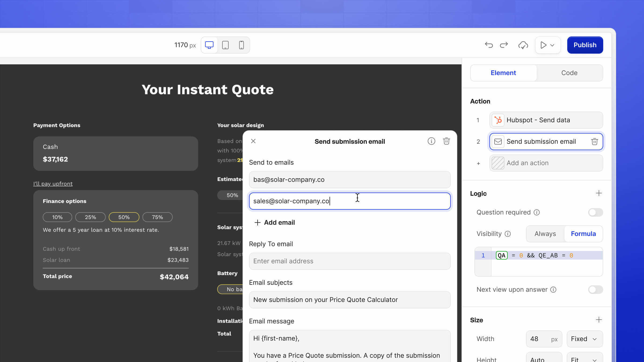
Task: Open the preview play dropdown arrow
Action: pos(552,45)
